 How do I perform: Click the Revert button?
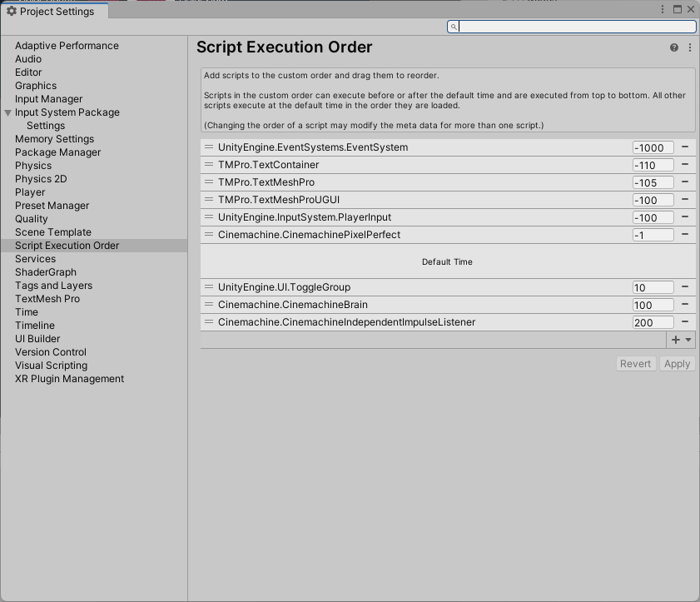[636, 364]
